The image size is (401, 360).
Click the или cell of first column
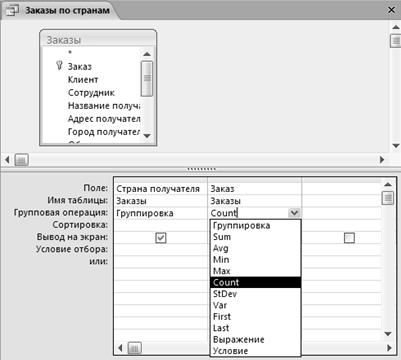160,261
